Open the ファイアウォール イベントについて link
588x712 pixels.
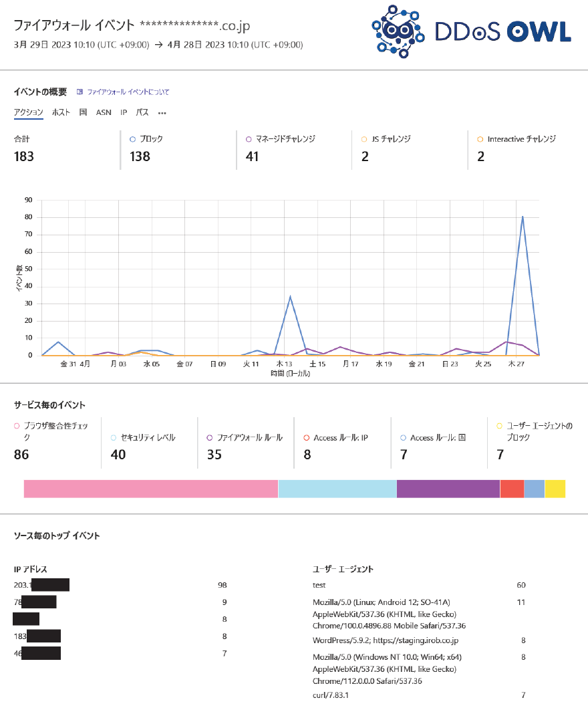click(x=128, y=92)
